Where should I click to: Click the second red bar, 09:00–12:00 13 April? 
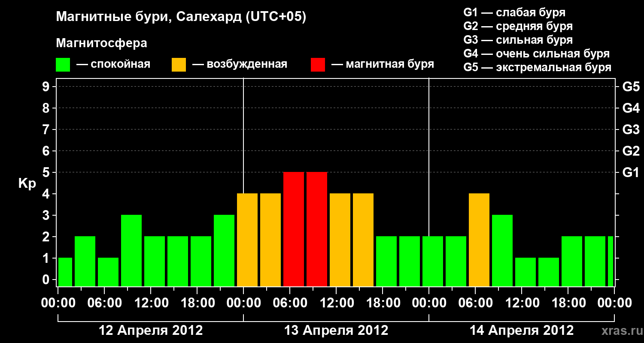tap(317, 229)
